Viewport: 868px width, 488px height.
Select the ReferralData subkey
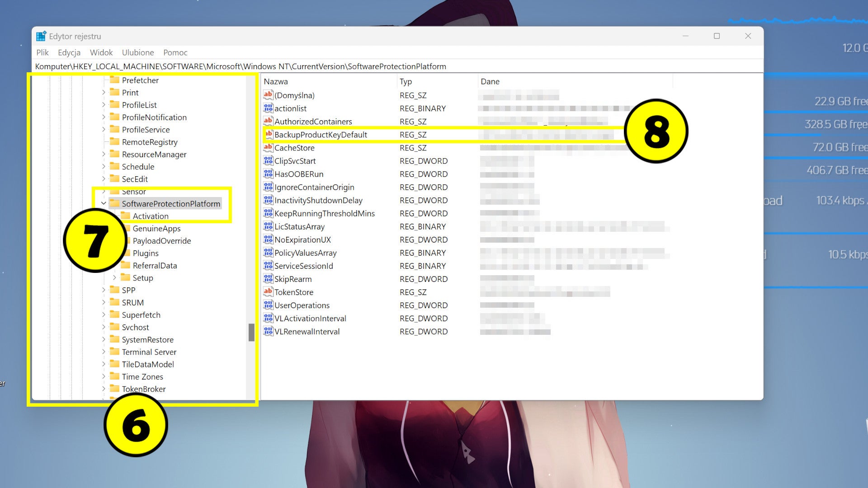[155, 265]
